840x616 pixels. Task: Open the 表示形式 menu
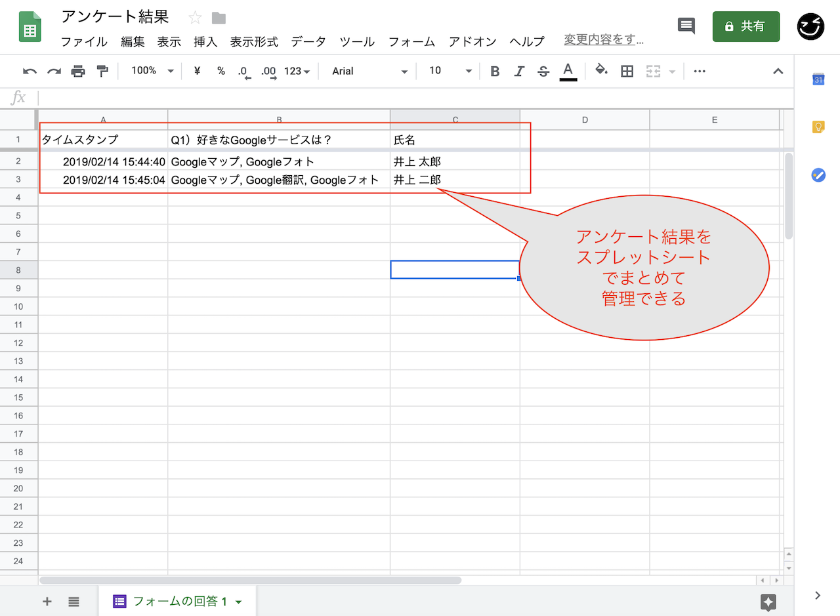pos(254,42)
